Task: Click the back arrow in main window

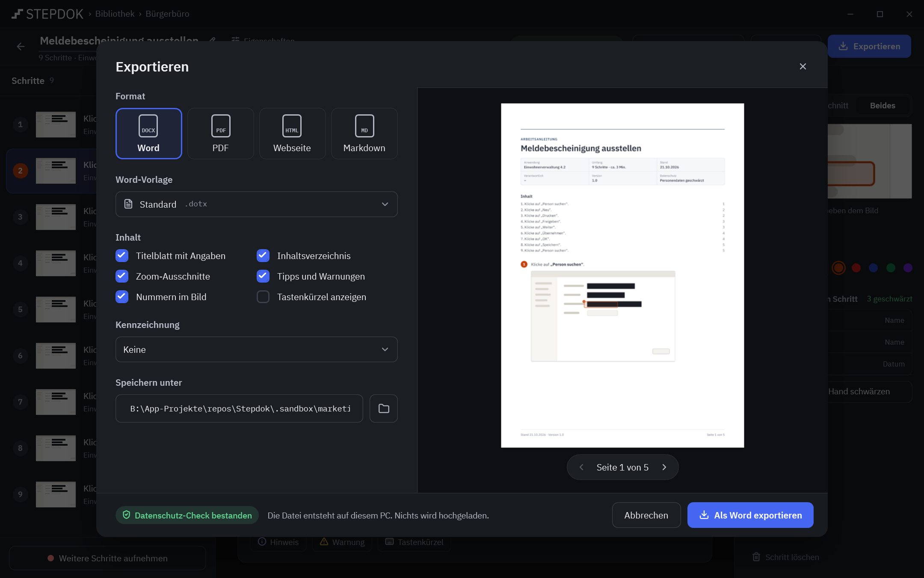Action: click(21, 46)
